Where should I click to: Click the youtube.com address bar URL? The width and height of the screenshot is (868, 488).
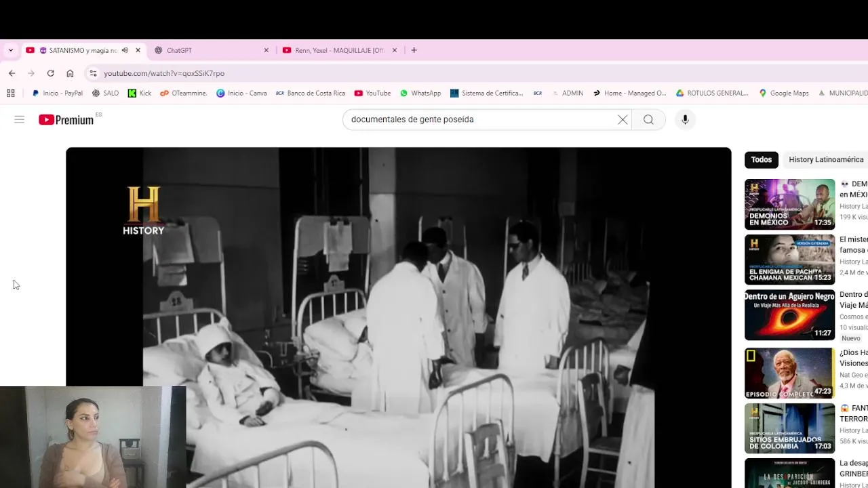pyautogui.click(x=164, y=73)
